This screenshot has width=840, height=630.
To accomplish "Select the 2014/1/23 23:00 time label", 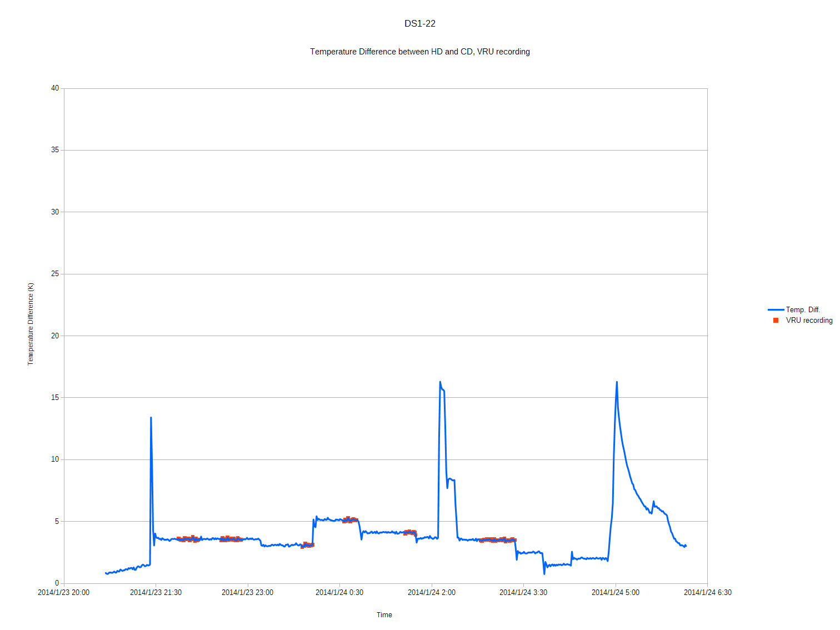I will [x=247, y=593].
